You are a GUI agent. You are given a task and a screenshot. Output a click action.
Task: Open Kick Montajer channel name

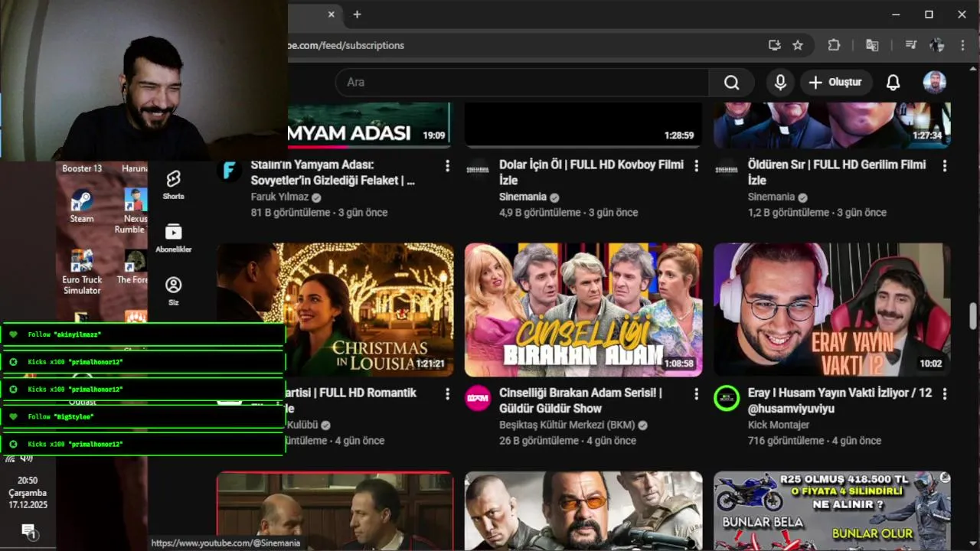(x=779, y=425)
